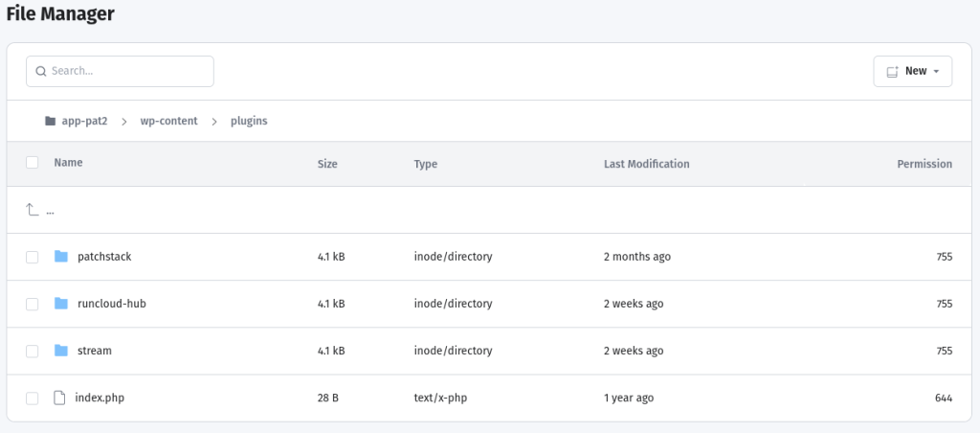Tick the checkbox next to index.php
Screen dimensions: 980x433
click(x=33, y=398)
